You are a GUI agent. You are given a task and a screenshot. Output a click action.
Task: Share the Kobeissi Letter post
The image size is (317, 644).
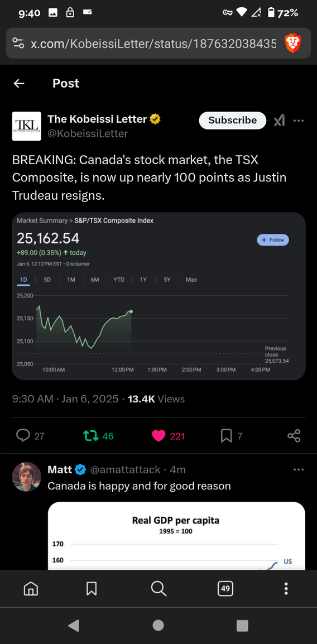(x=294, y=436)
